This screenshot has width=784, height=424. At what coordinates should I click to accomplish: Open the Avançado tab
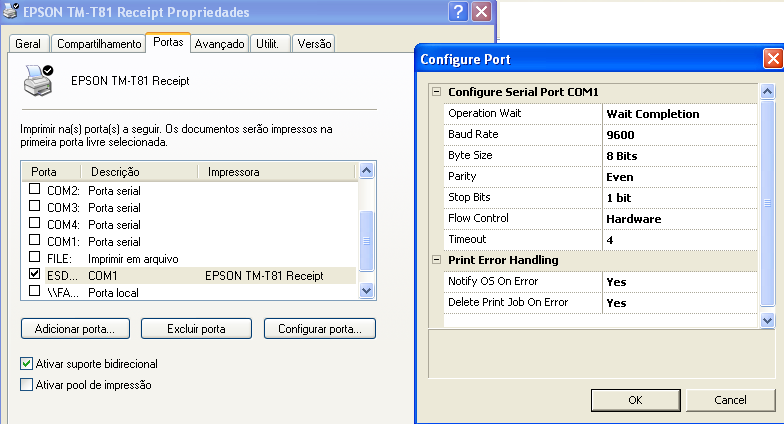[x=220, y=44]
